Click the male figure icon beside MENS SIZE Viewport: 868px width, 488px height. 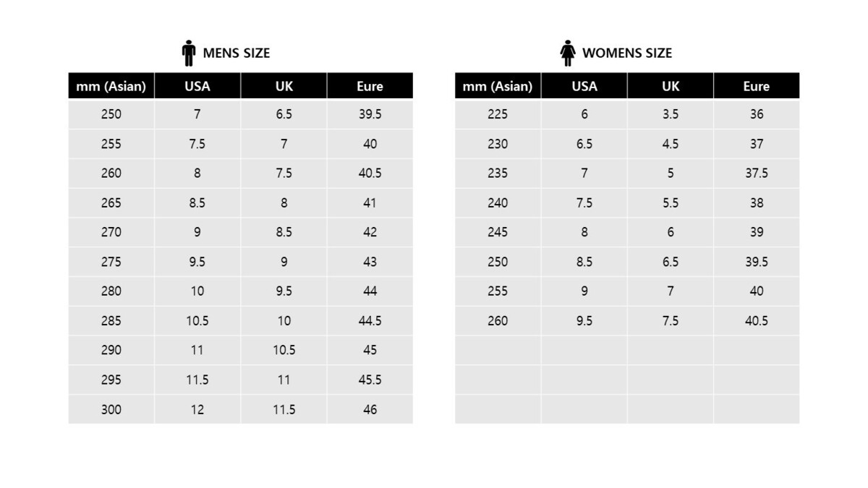[x=189, y=53]
